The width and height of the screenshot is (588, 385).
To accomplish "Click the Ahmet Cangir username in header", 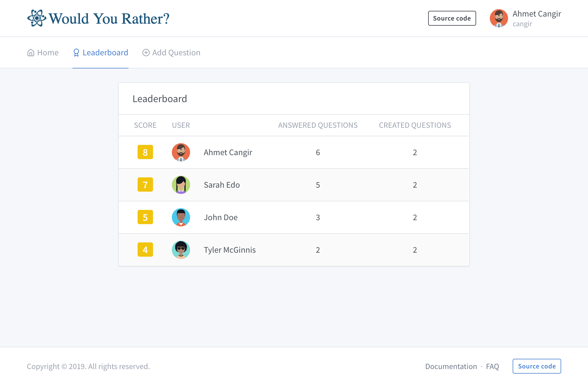I will (537, 14).
